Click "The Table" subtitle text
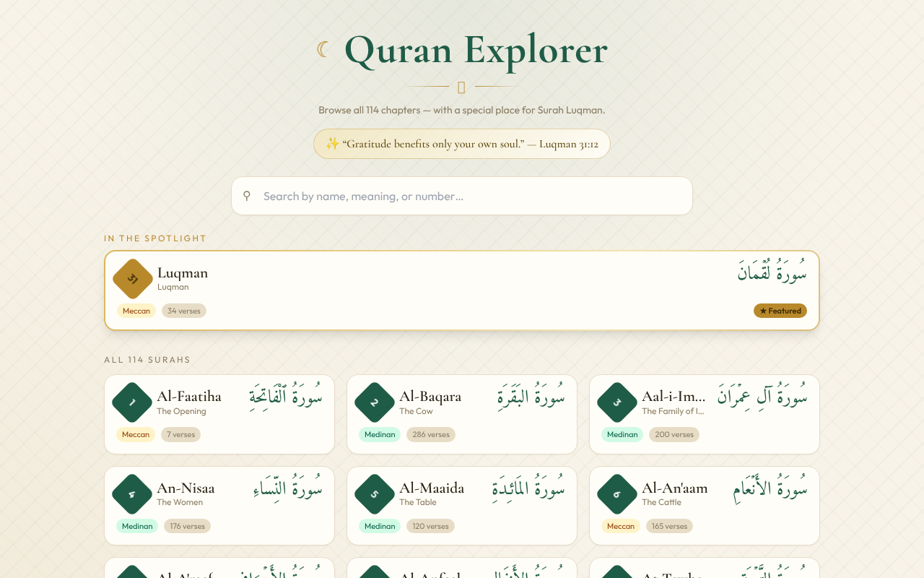924x578 pixels. pyautogui.click(x=418, y=502)
